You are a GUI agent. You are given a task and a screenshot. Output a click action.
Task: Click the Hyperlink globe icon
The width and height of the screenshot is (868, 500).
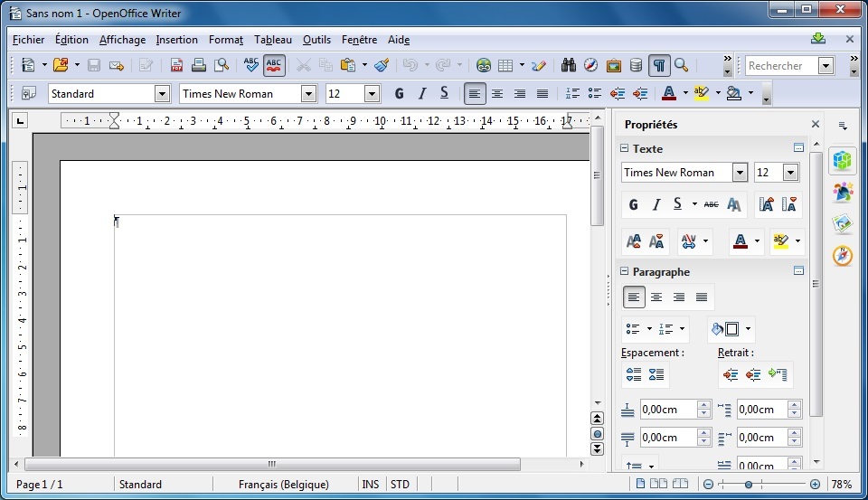pos(483,65)
